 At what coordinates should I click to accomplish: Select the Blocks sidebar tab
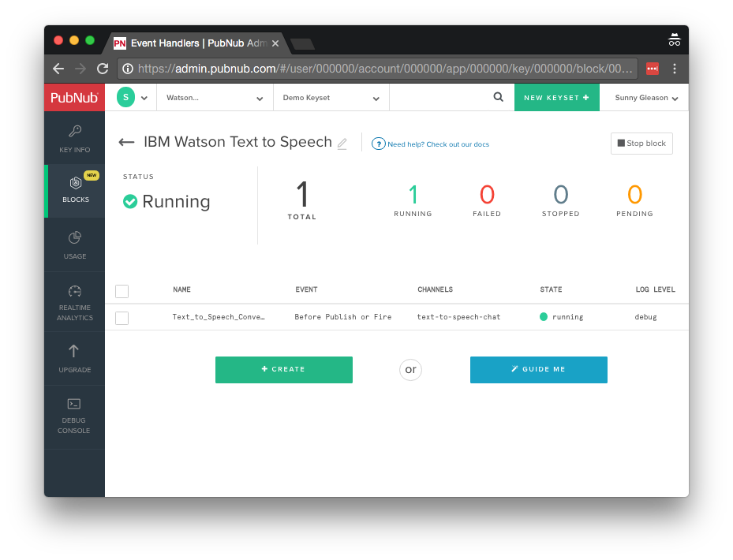[x=75, y=189]
